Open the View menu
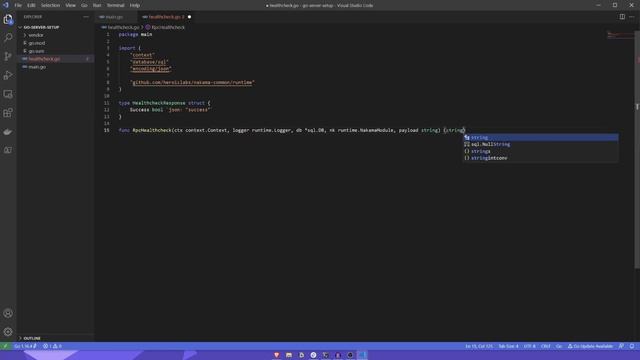This screenshot has width=640, height=360. pyautogui.click(x=71, y=5)
